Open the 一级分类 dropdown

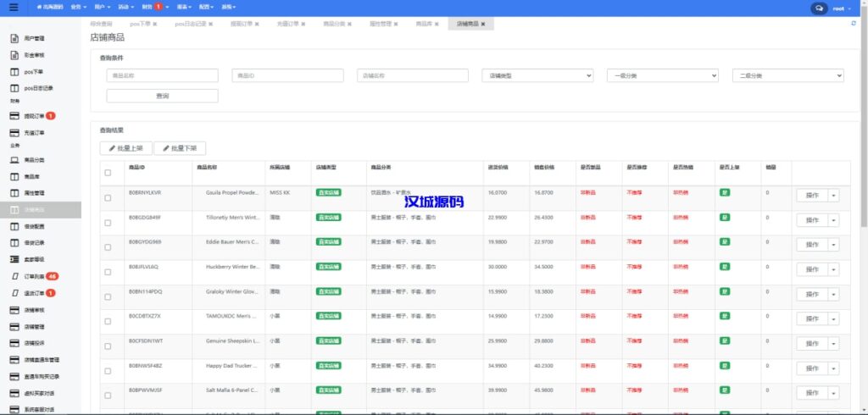pyautogui.click(x=662, y=76)
